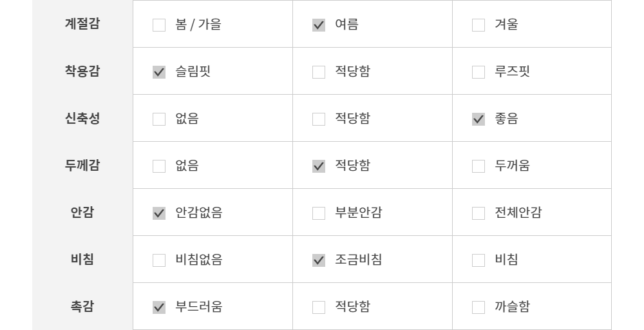Check the 봄 / 가을 checkbox
This screenshot has width=644, height=330.
tap(159, 26)
